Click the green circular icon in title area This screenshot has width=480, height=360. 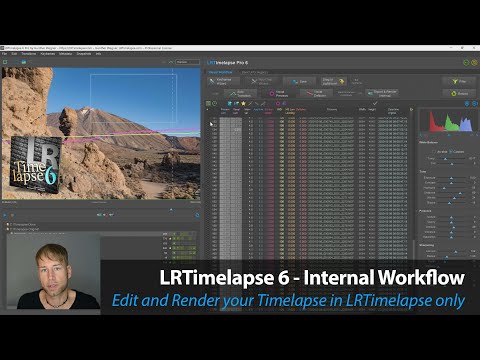[x=466, y=62]
